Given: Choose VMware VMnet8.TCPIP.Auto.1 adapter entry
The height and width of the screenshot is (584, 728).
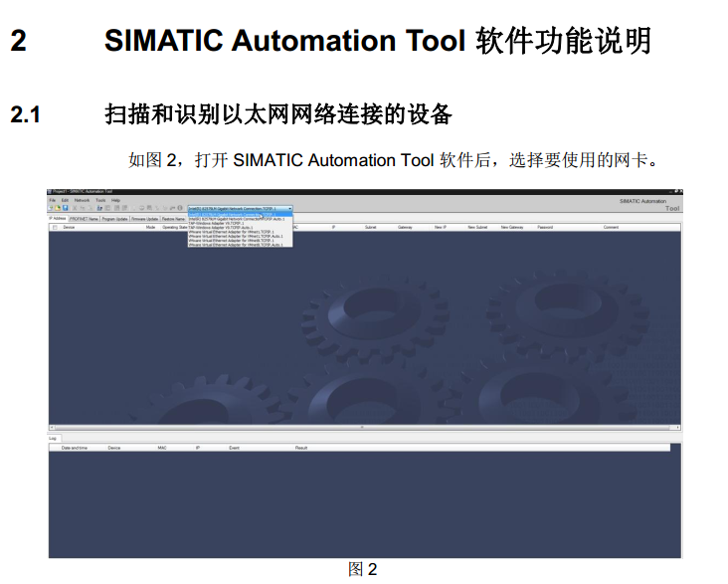Looking at the screenshot, I should (x=240, y=245).
